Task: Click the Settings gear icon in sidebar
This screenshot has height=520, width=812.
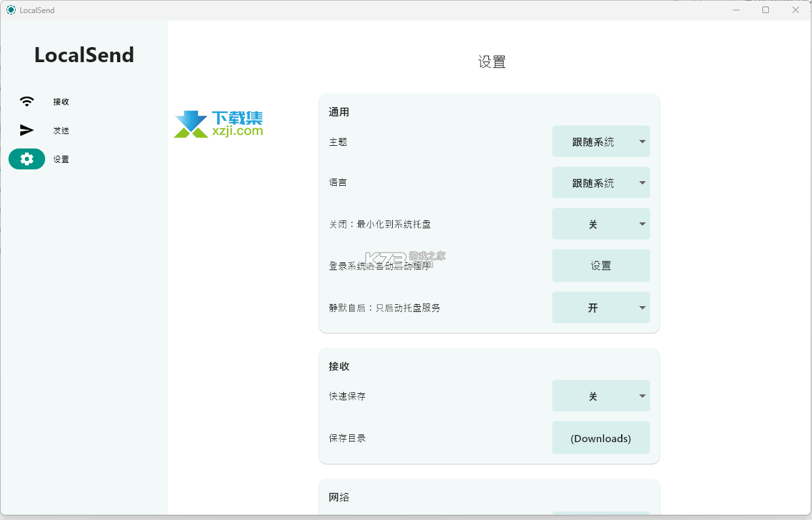Action: (x=27, y=159)
